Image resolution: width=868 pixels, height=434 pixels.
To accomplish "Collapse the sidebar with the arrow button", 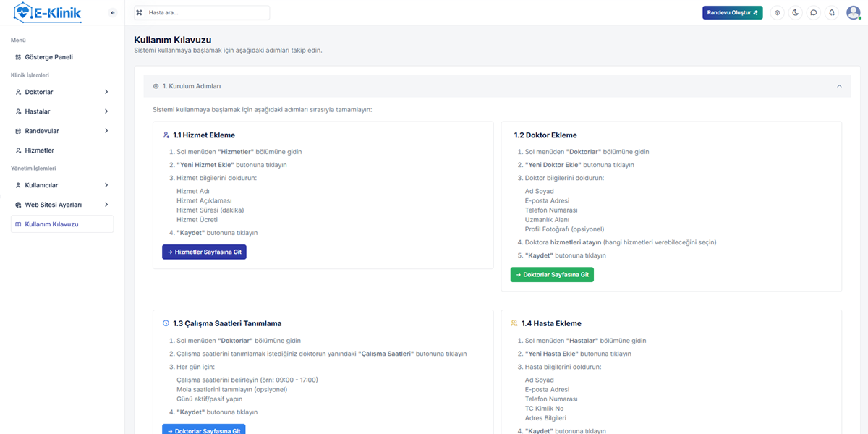I will 112,13.
